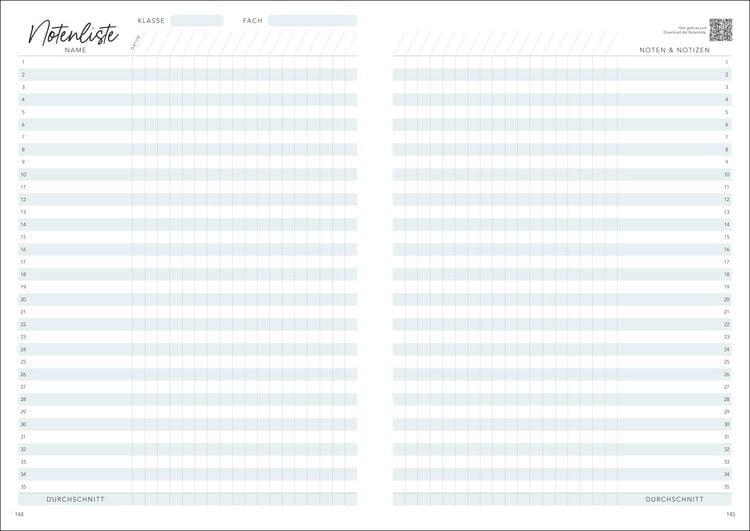Click the Fach input field
Screen dimensions: 750x531
tap(312, 21)
